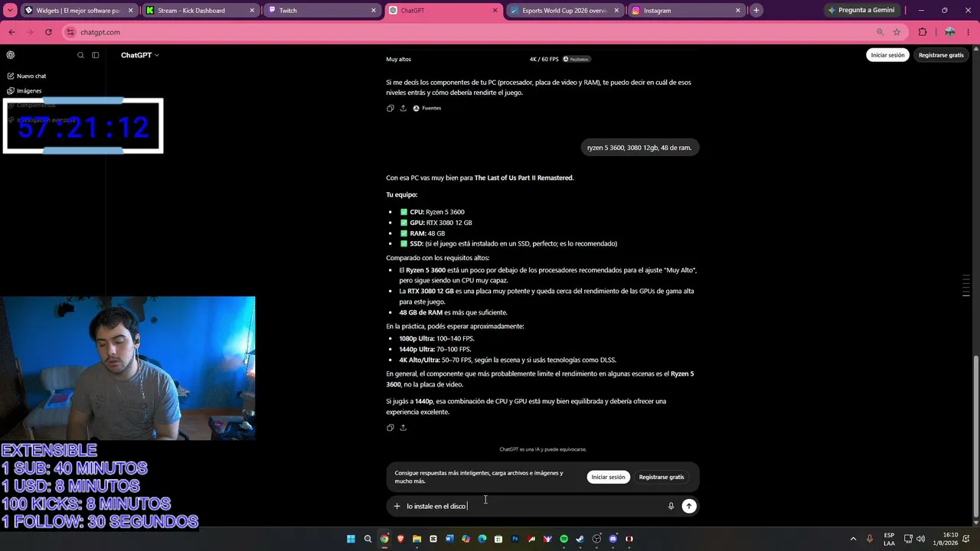The image size is (980, 551).
Task: Bookmark this page with the star
Action: tap(897, 32)
